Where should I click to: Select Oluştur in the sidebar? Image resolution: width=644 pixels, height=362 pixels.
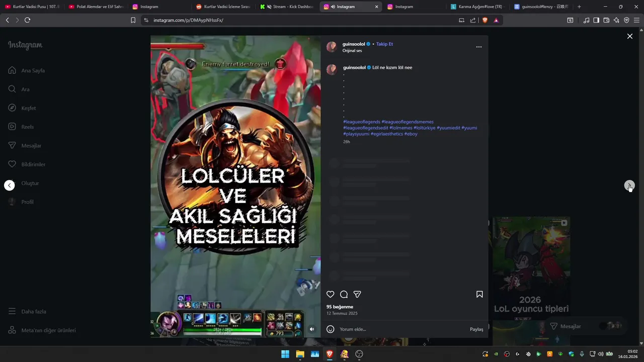point(24,183)
